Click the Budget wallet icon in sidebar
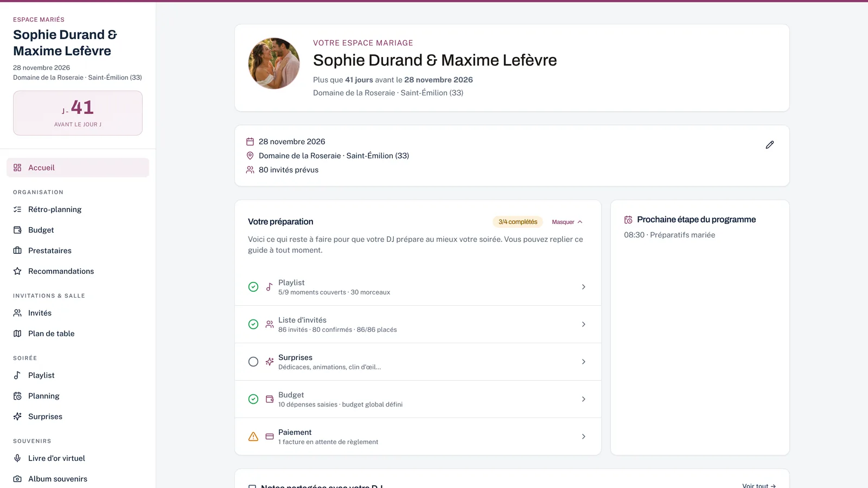Screen dimensions: 868x488 (17, 230)
